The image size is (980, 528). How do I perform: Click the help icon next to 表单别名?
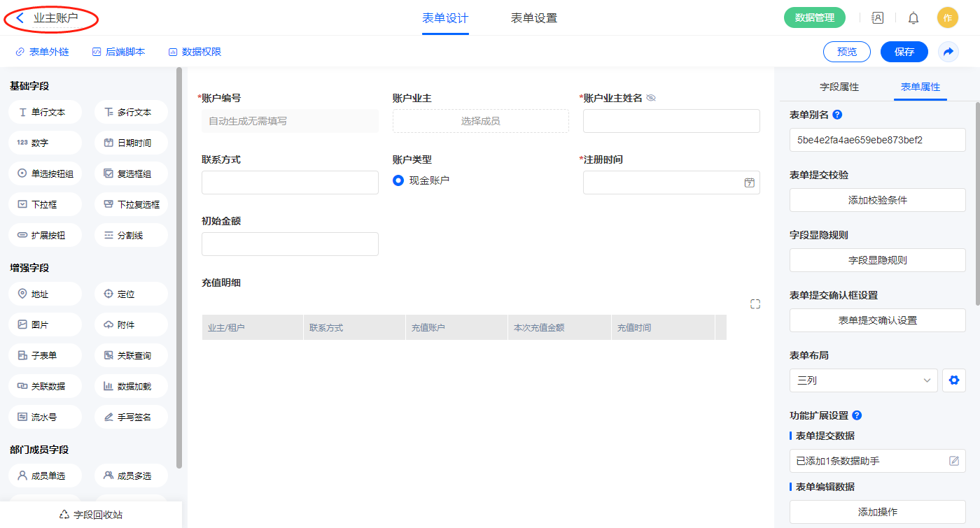[837, 115]
